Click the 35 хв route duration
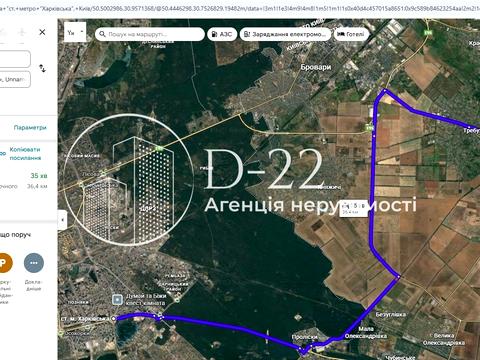 [39, 176]
